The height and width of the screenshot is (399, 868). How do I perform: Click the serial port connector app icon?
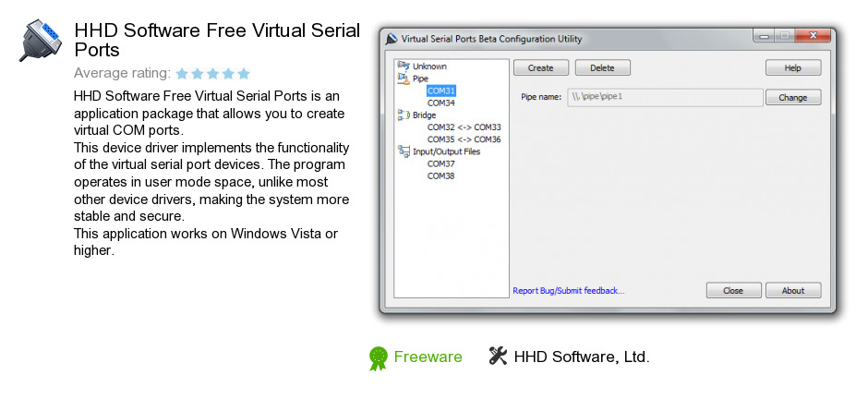coord(42,41)
